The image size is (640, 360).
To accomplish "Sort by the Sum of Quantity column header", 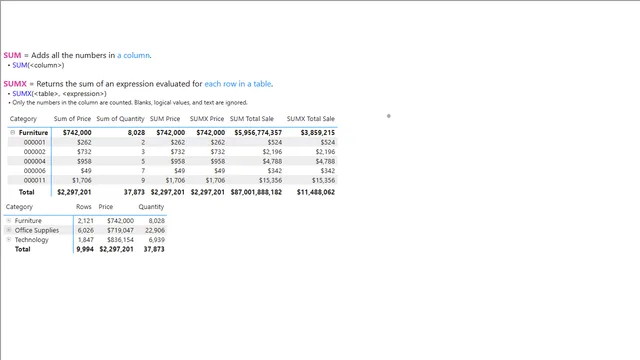I will [x=120, y=119].
